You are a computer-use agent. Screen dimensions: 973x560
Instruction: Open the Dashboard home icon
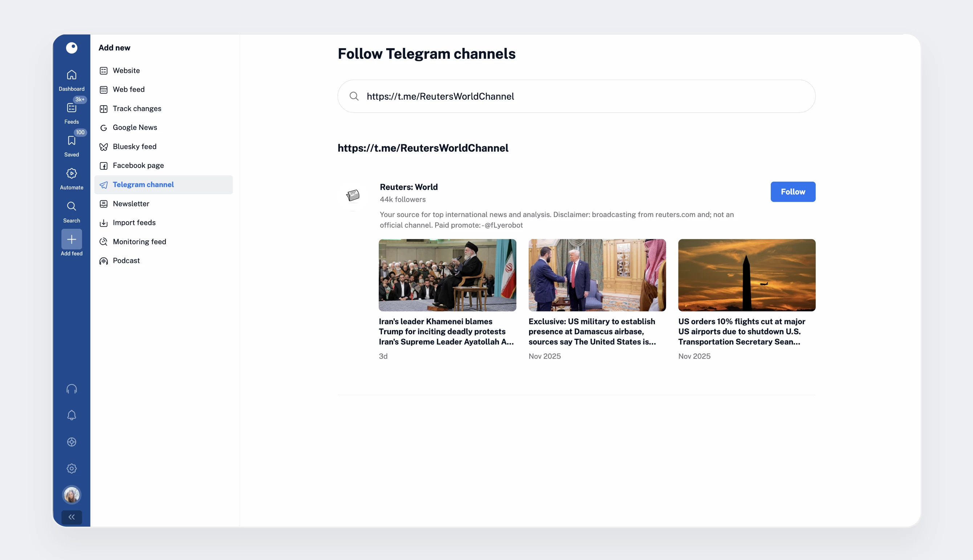coord(72,75)
